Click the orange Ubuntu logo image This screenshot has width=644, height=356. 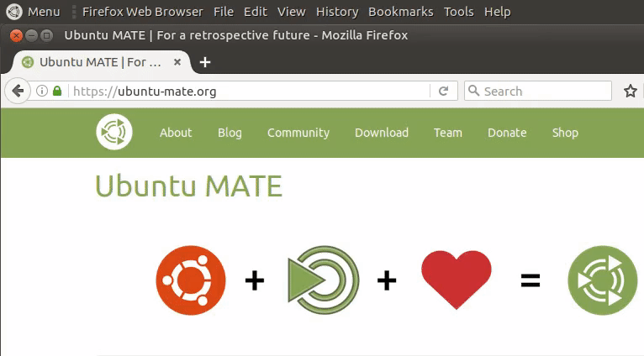point(191,280)
